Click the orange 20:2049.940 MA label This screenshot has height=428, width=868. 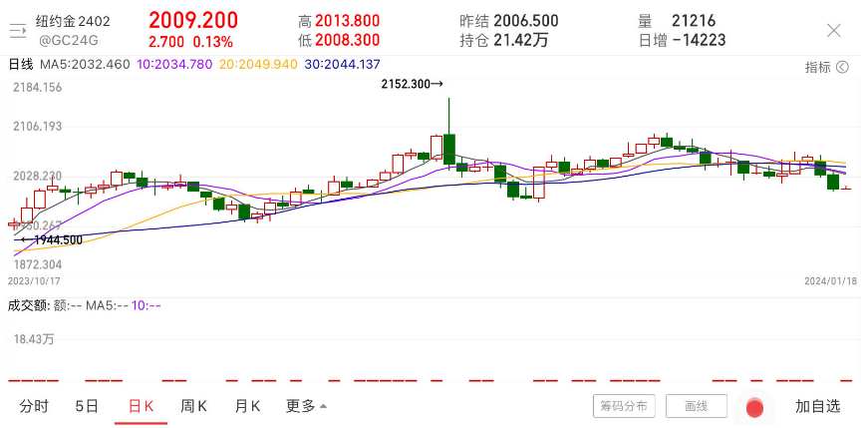pos(258,64)
